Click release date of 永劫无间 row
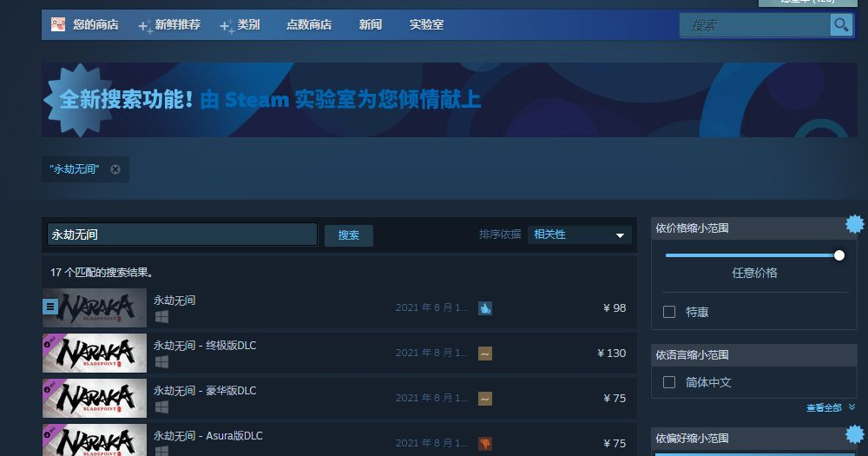This screenshot has height=456, width=868. pos(431,308)
